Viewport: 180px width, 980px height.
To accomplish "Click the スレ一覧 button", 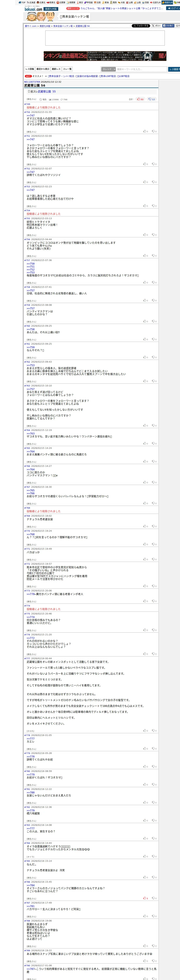I will pyautogui.click(x=67, y=69).
